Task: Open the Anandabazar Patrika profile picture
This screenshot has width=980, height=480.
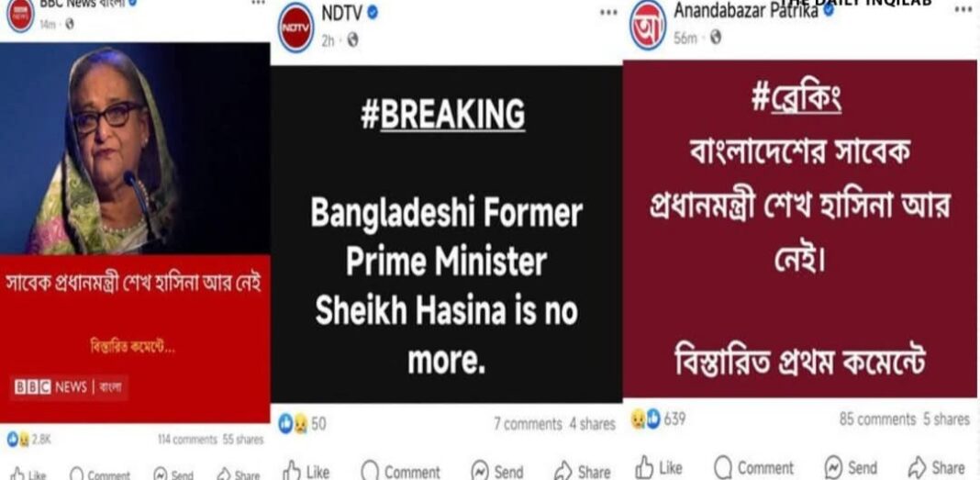Action: pyautogui.click(x=648, y=25)
